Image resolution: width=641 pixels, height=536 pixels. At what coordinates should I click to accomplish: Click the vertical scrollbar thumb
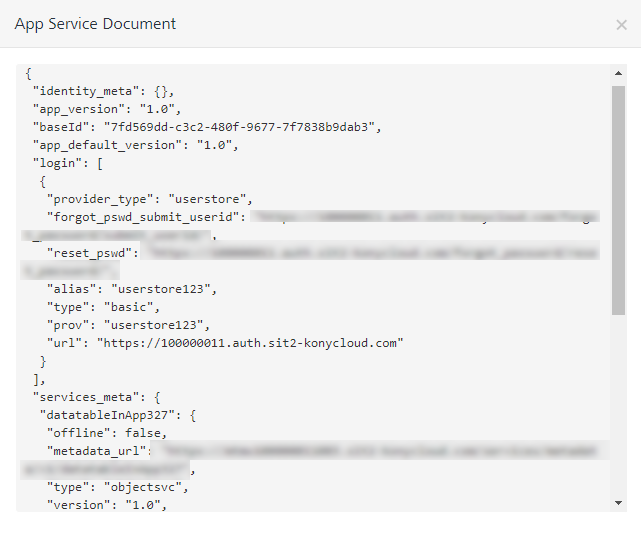pos(618,198)
